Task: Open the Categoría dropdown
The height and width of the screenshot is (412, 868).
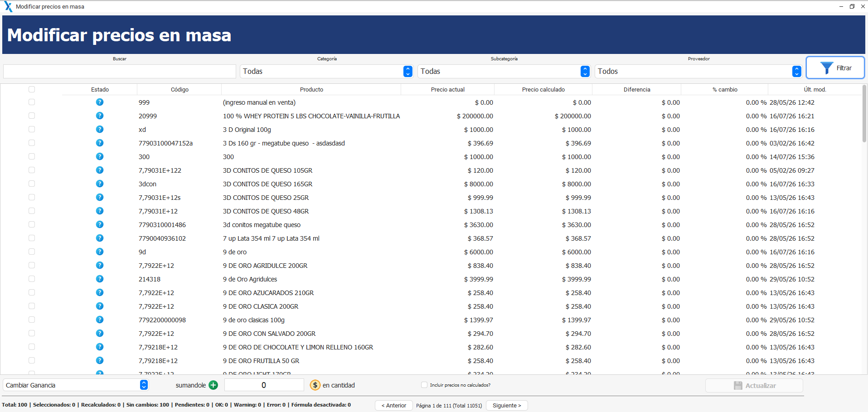Action: [326, 71]
